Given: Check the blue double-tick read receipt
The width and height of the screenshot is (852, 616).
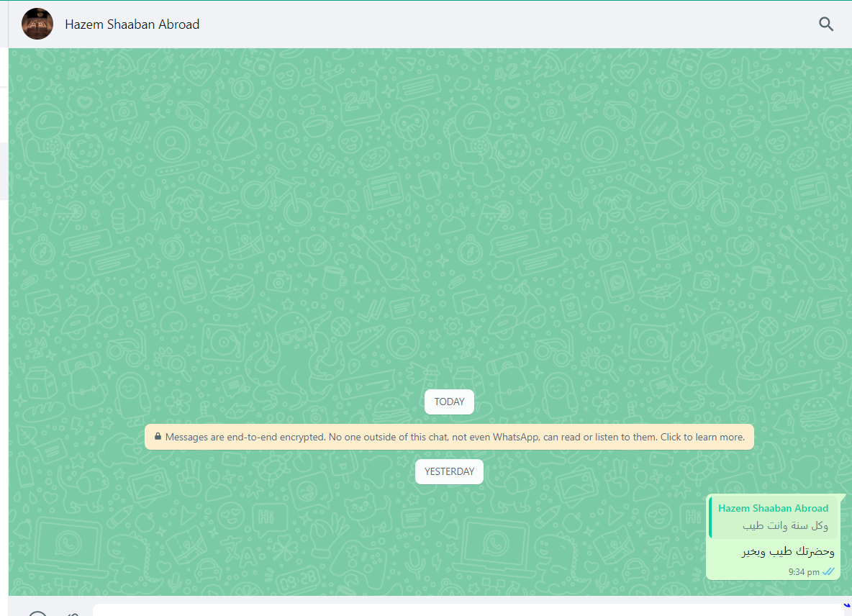Looking at the screenshot, I should point(829,571).
